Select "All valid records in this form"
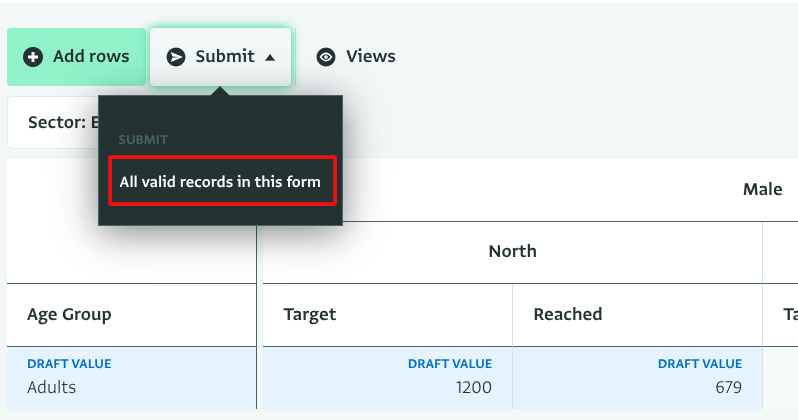Screen dimensions: 798x420 point(220,182)
